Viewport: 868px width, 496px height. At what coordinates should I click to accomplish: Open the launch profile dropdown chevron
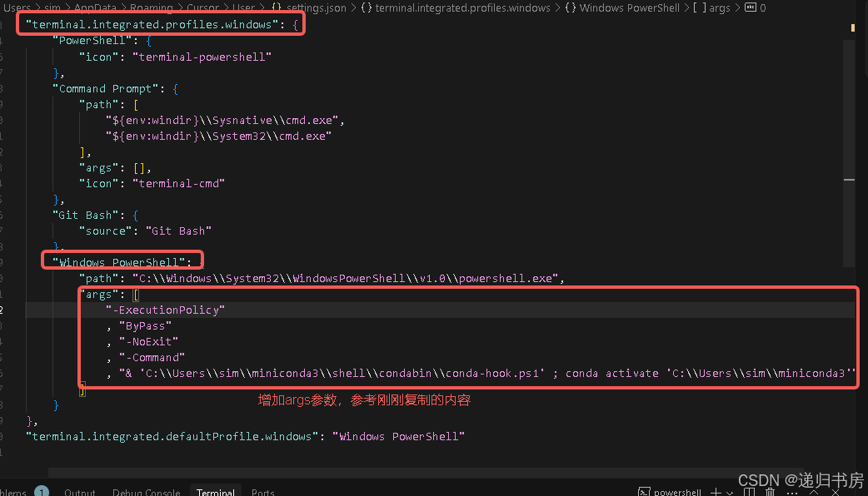coord(730,492)
